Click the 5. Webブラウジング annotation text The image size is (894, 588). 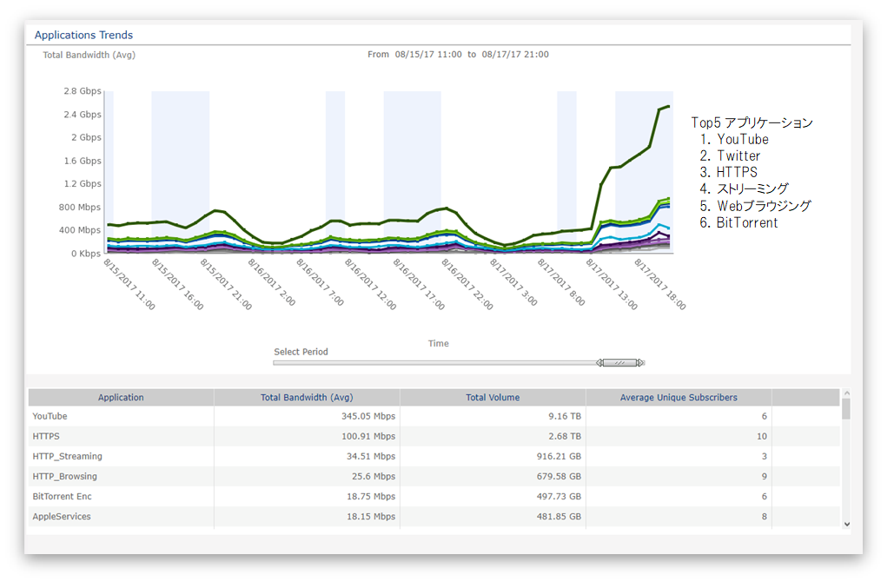(756, 206)
